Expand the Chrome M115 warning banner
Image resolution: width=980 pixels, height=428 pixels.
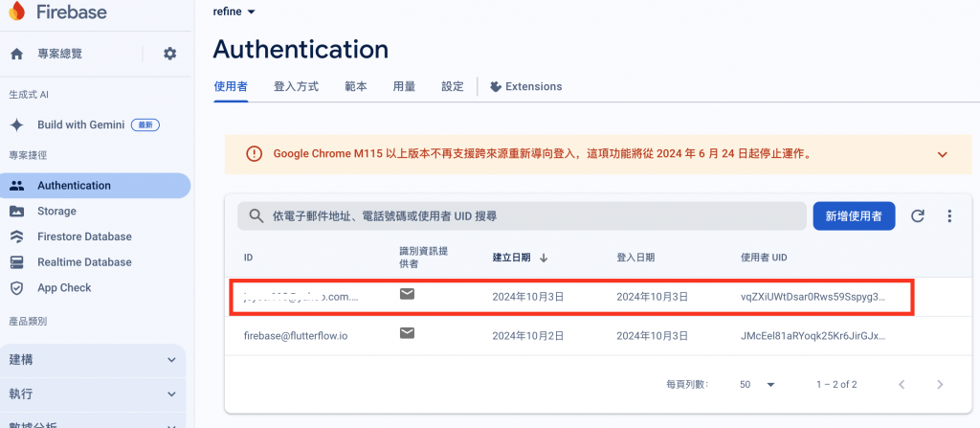pyautogui.click(x=943, y=154)
